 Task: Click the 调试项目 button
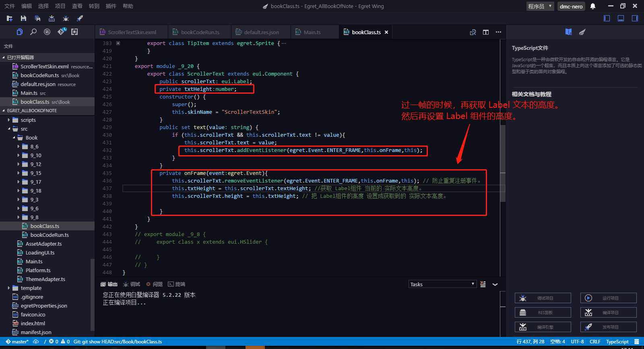(x=543, y=298)
